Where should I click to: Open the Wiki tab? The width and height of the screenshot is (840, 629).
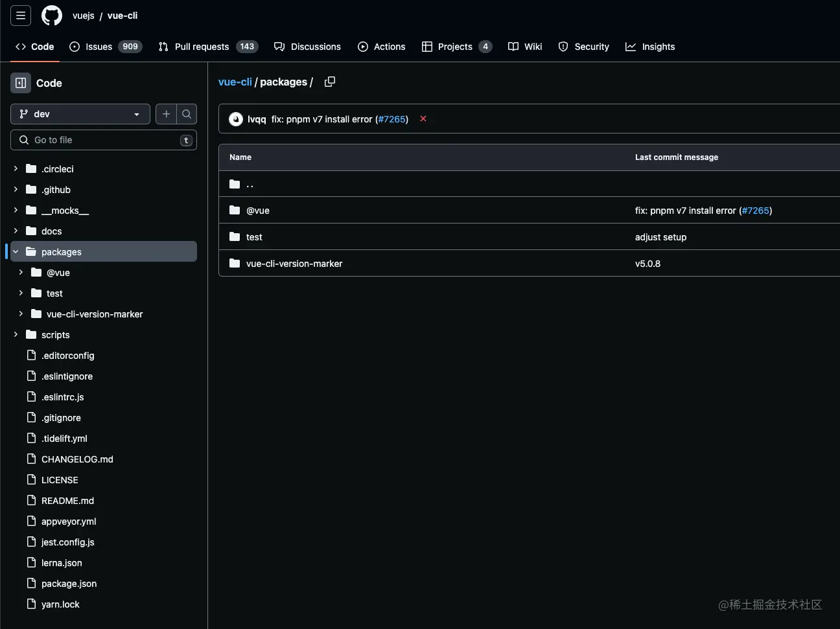pyautogui.click(x=525, y=47)
